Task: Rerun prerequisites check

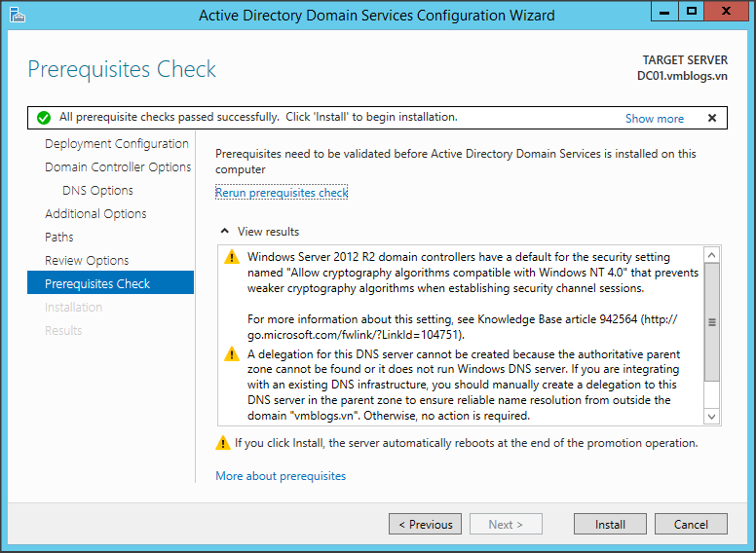Action: tap(281, 193)
